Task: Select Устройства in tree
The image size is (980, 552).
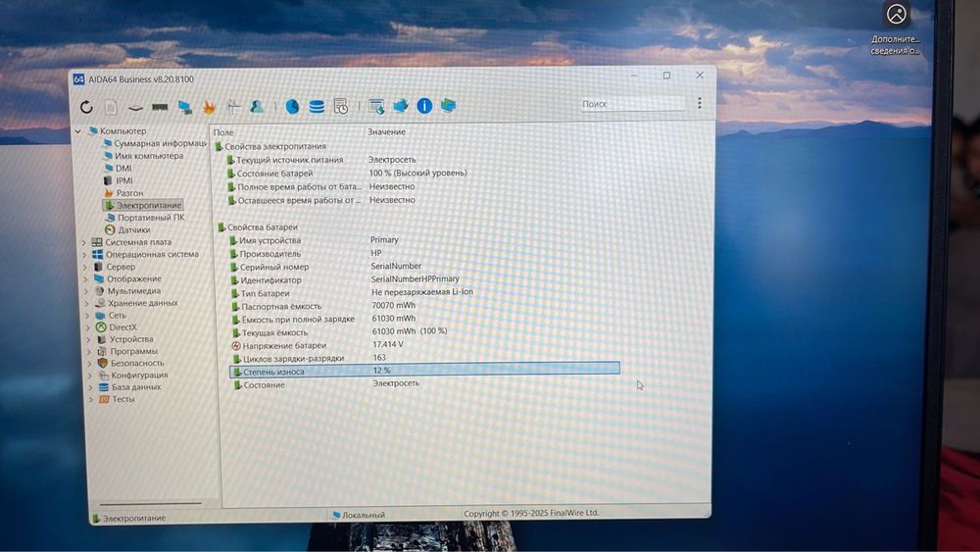Action: pyautogui.click(x=125, y=339)
